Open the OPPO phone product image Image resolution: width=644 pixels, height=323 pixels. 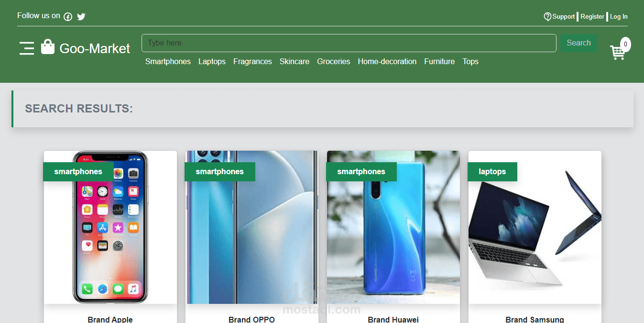coord(252,227)
